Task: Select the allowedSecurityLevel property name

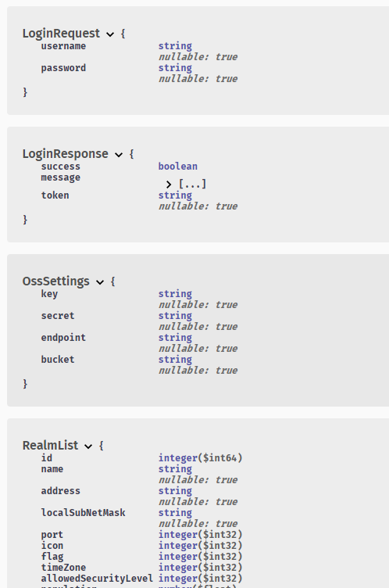Action: [x=97, y=579]
